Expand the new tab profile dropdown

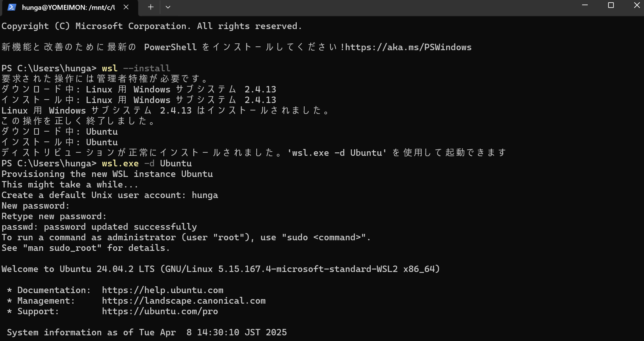click(168, 7)
